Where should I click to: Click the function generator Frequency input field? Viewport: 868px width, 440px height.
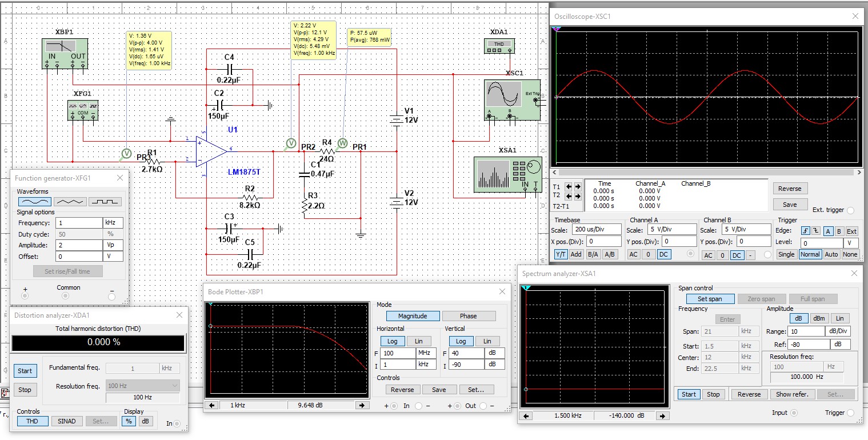click(x=78, y=223)
